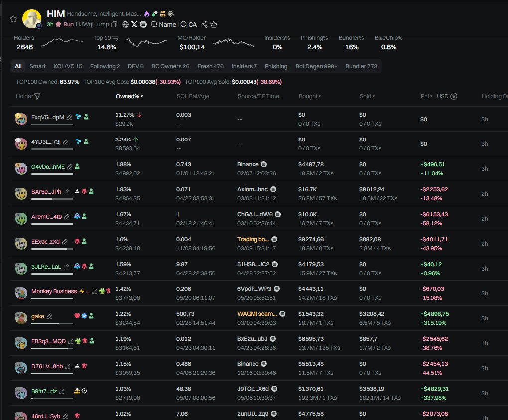Switch to the Insiders 7 tab
The image size is (508, 420).
(244, 66)
